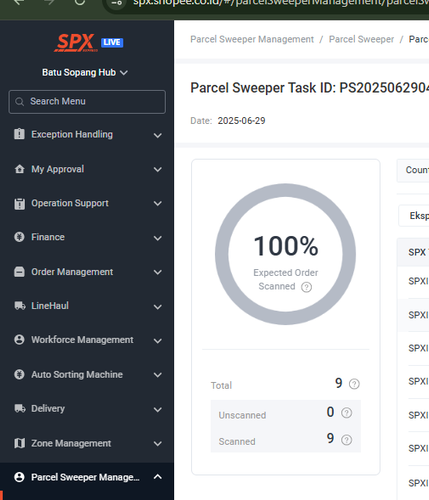The width and height of the screenshot is (429, 500).
Task: Expand Operation Support with its chevron
Action: tap(158, 203)
